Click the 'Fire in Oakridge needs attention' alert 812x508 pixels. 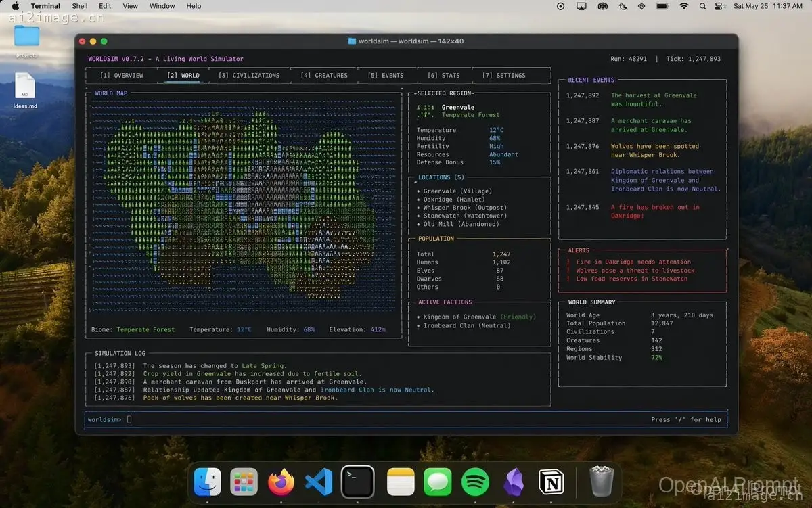coord(633,262)
